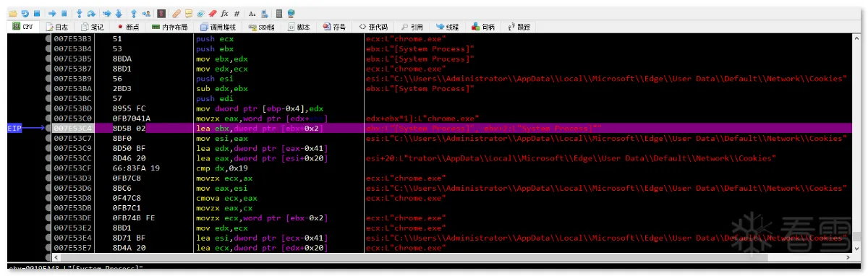The image size is (868, 276).
Task: Open the 日志 (Log) tab
Action: tap(57, 27)
